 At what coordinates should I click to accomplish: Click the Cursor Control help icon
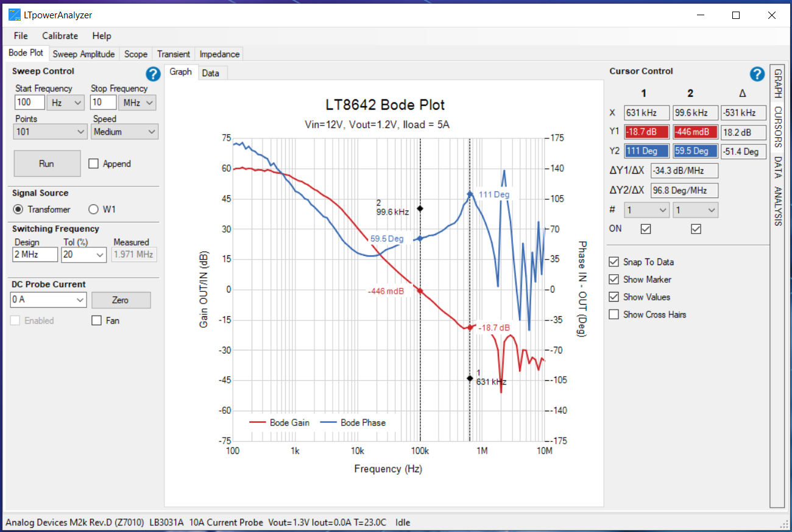[757, 74]
